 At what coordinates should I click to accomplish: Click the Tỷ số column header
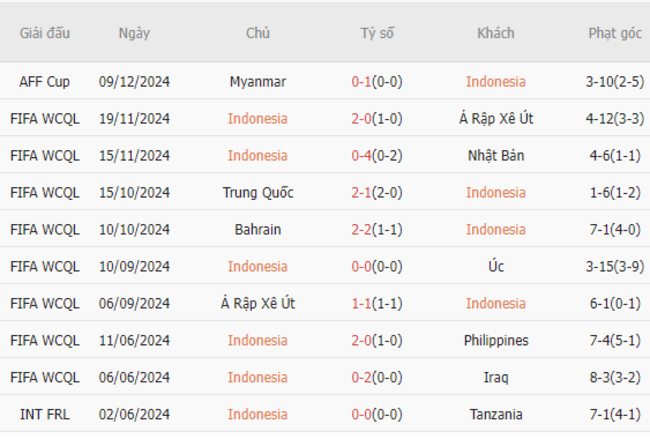(377, 33)
